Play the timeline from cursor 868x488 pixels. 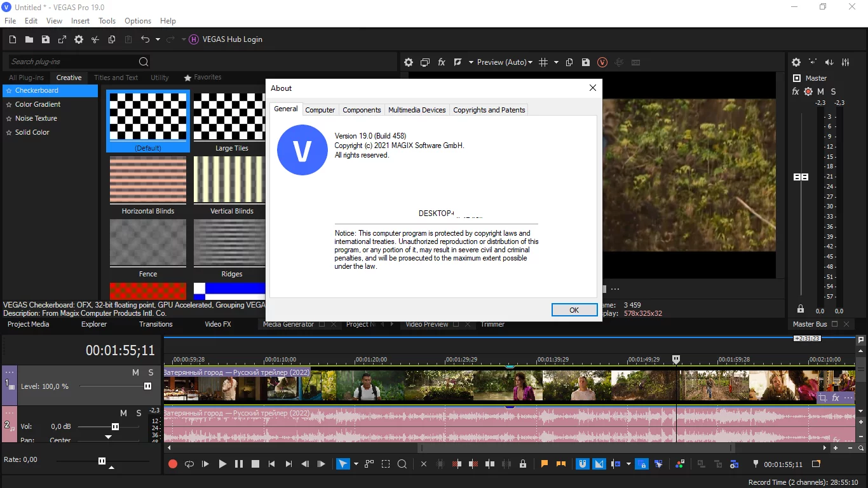point(222,464)
